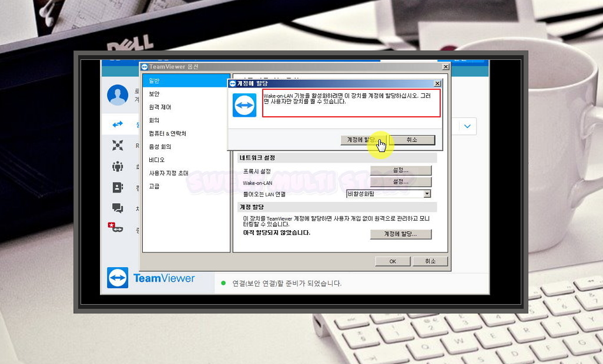603x364 pixels.
Task: Close the TeamViewer 옵션 window
Action: (445, 67)
